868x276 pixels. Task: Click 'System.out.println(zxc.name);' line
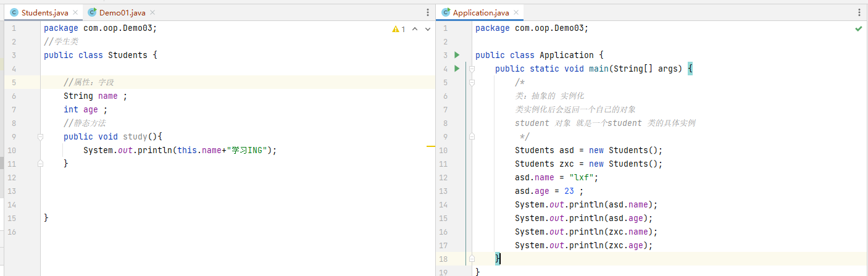(x=586, y=232)
